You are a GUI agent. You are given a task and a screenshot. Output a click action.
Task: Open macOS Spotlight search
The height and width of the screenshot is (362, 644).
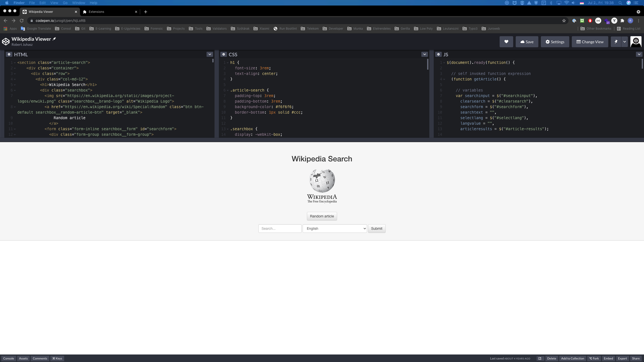[x=620, y=3]
